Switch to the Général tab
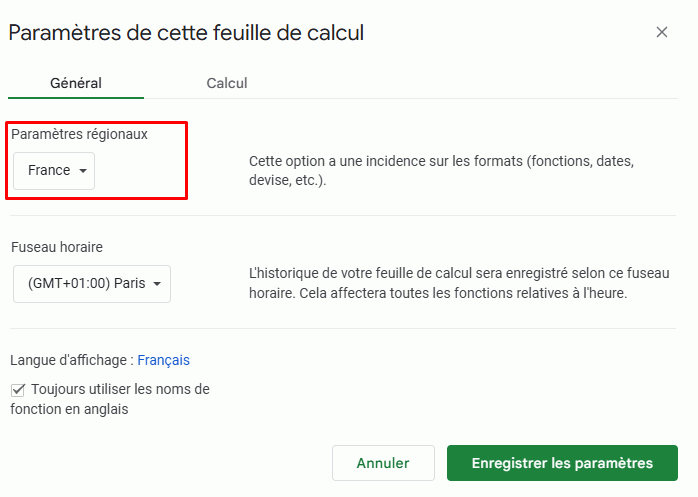Viewport: 698px width, 497px height. tap(76, 83)
